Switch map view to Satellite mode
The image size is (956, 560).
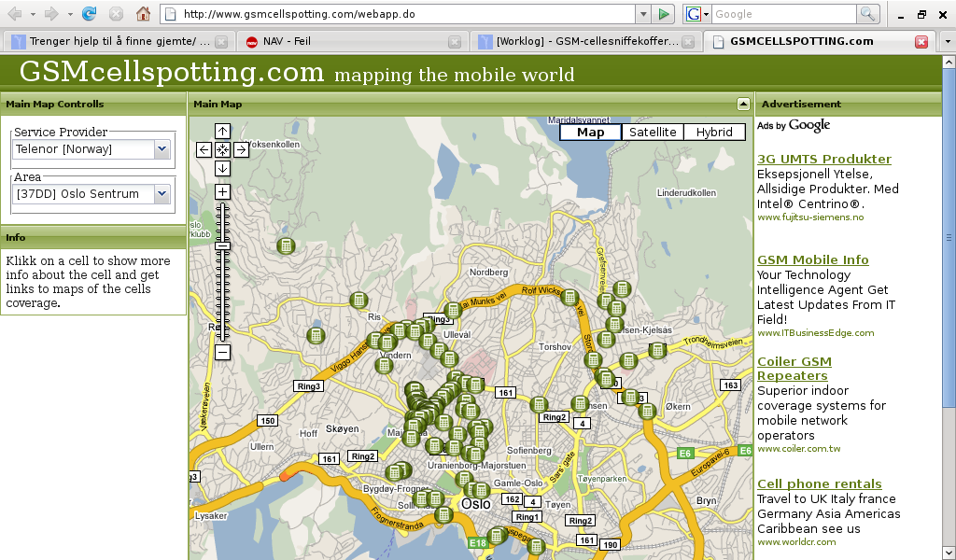[653, 133]
